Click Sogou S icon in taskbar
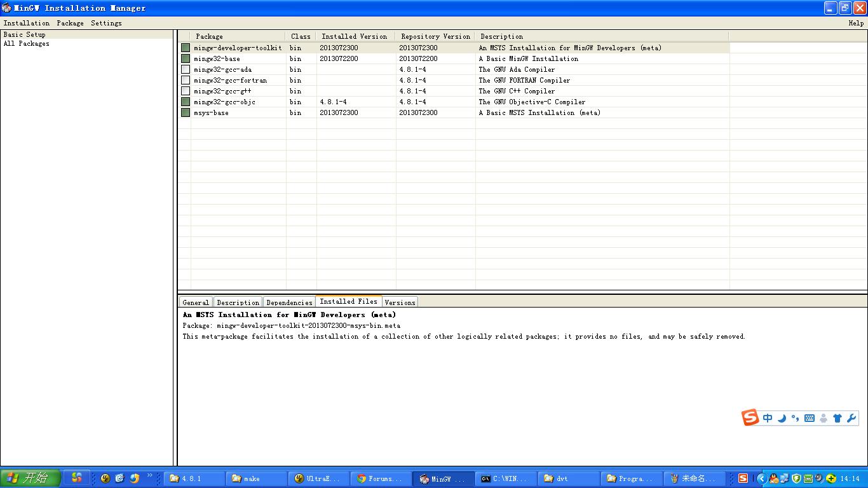This screenshot has width=868, height=488. pos(743,478)
